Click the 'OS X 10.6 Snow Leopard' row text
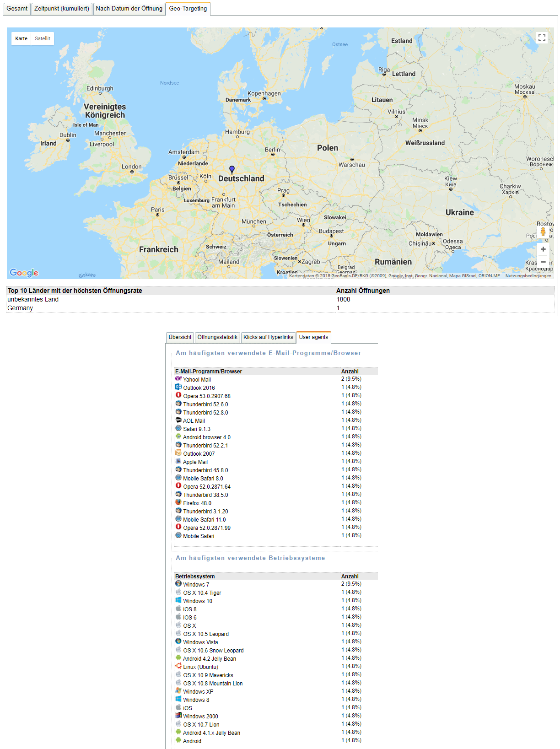The image size is (560, 749). pos(213,651)
